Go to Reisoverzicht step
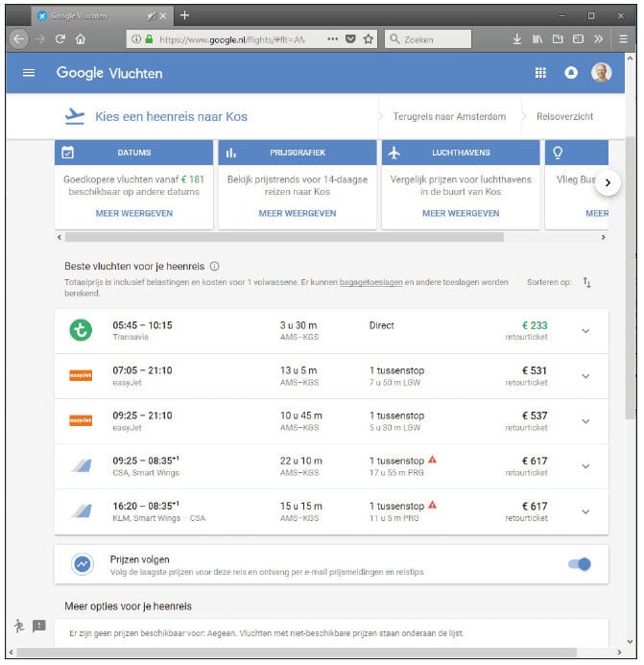644x665 pixels. [564, 117]
